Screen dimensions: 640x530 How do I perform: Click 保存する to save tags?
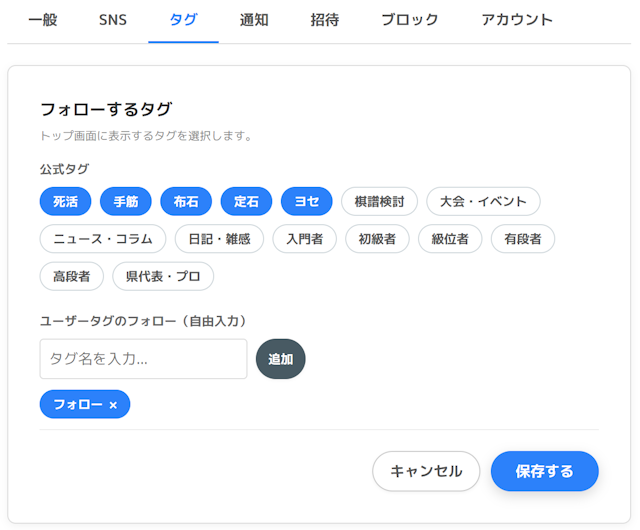tap(544, 471)
